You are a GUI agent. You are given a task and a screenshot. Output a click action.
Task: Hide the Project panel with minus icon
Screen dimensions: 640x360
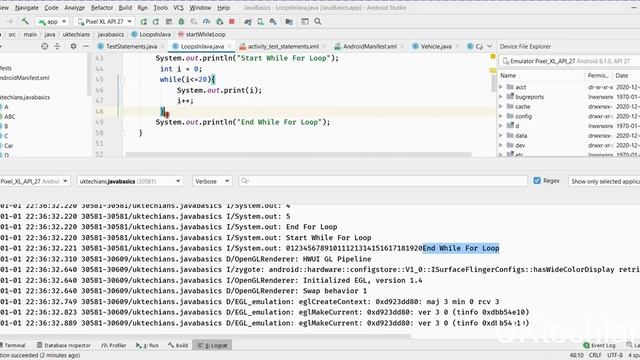pos(86,46)
